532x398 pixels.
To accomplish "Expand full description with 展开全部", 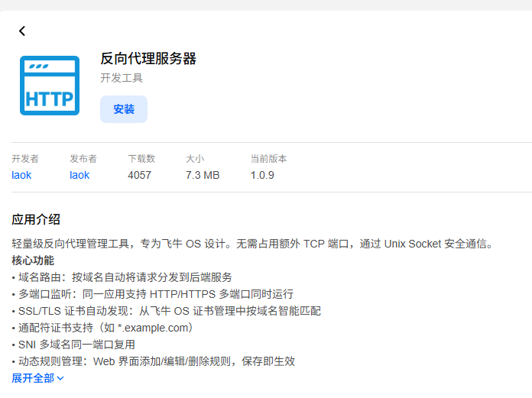I will [x=37, y=378].
